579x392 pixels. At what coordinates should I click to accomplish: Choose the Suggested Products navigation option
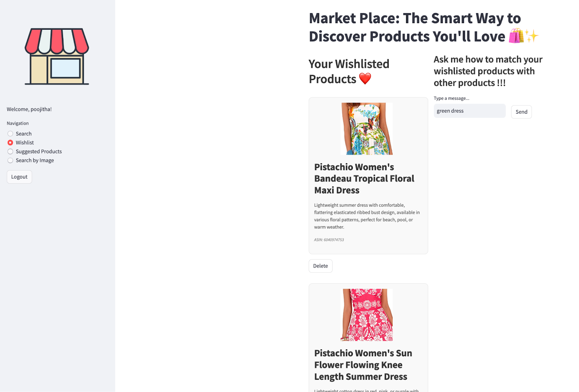10,152
